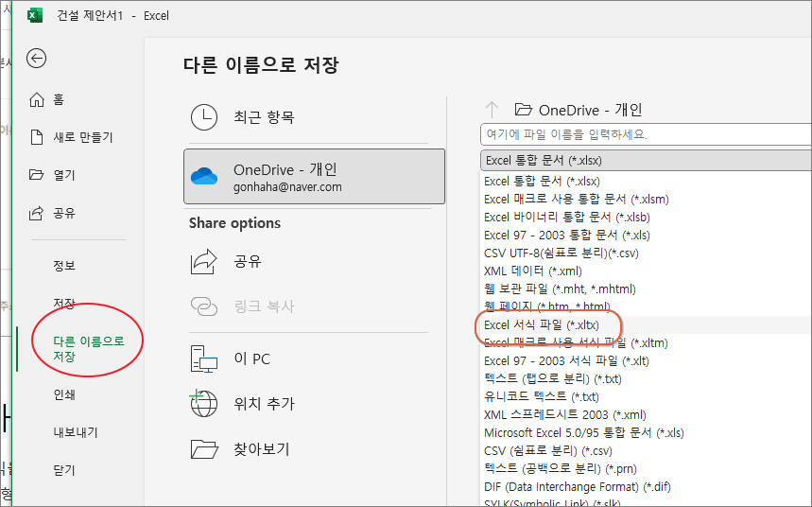Click the computer icon for 이 PC

(x=204, y=358)
